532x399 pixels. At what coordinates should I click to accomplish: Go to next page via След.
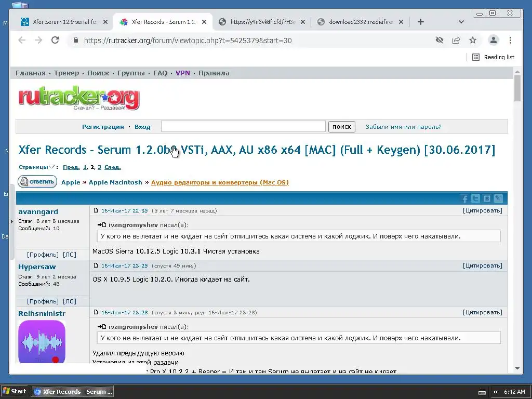point(113,167)
